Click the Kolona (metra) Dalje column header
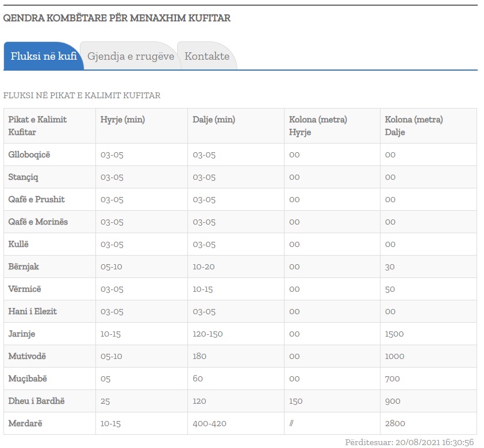Image resolution: width=484 pixels, height=448 pixels. pos(414,126)
